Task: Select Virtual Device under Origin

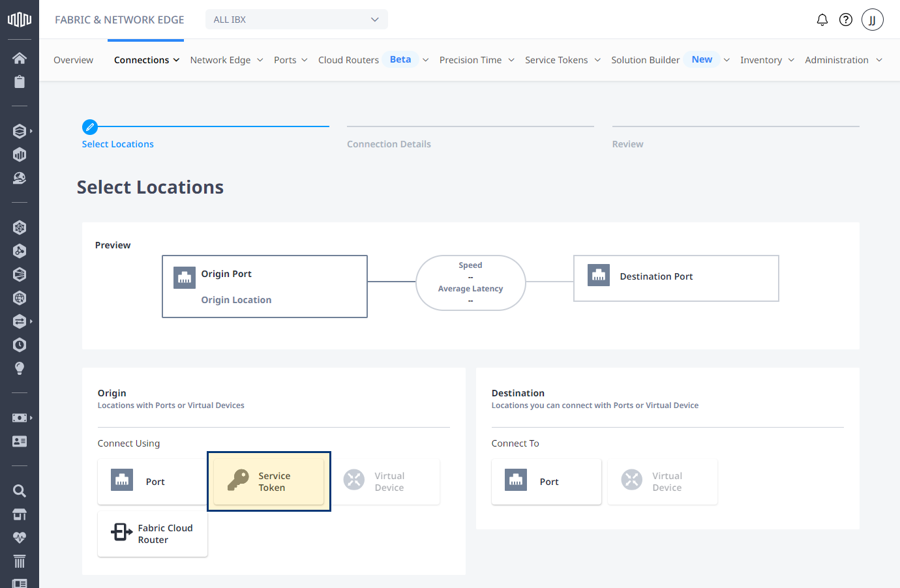Action: click(385, 482)
